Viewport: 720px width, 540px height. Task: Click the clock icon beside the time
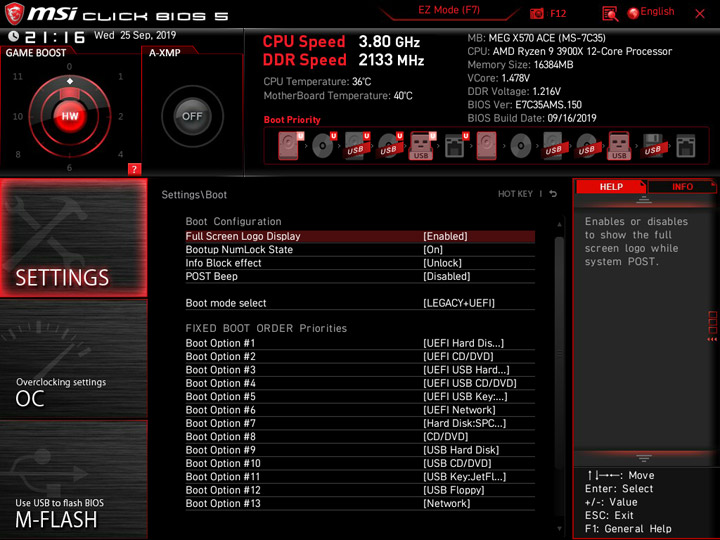(x=13, y=36)
